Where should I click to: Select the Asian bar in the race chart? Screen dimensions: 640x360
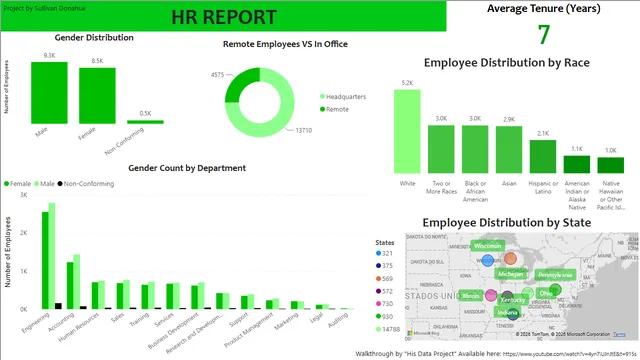(x=509, y=150)
